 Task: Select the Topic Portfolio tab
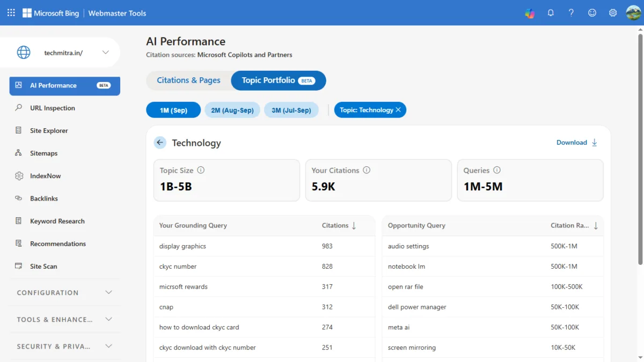click(279, 80)
